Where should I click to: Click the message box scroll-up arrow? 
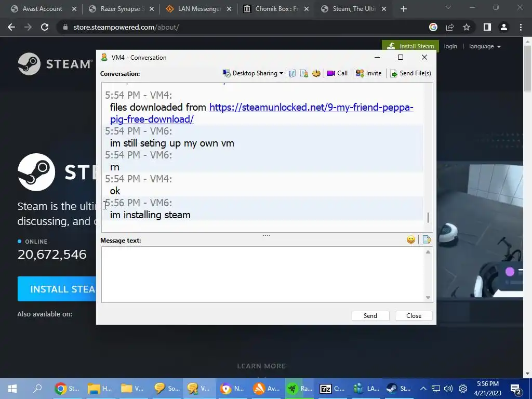click(428, 252)
